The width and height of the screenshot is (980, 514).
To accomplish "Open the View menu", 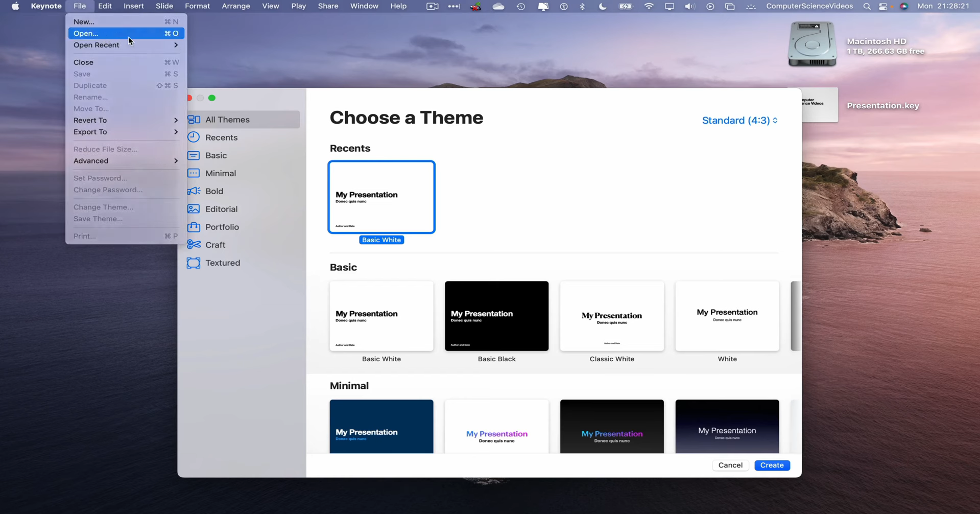I will 270,6.
